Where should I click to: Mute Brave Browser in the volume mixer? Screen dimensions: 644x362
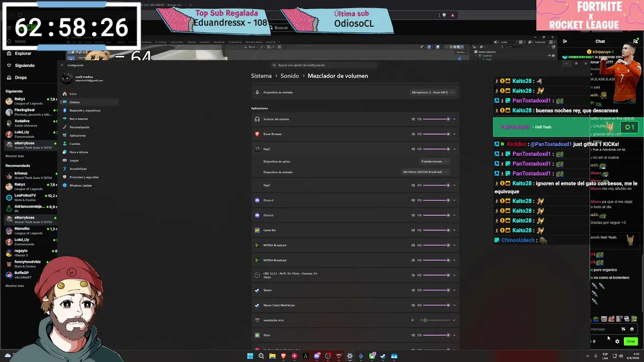(413, 134)
